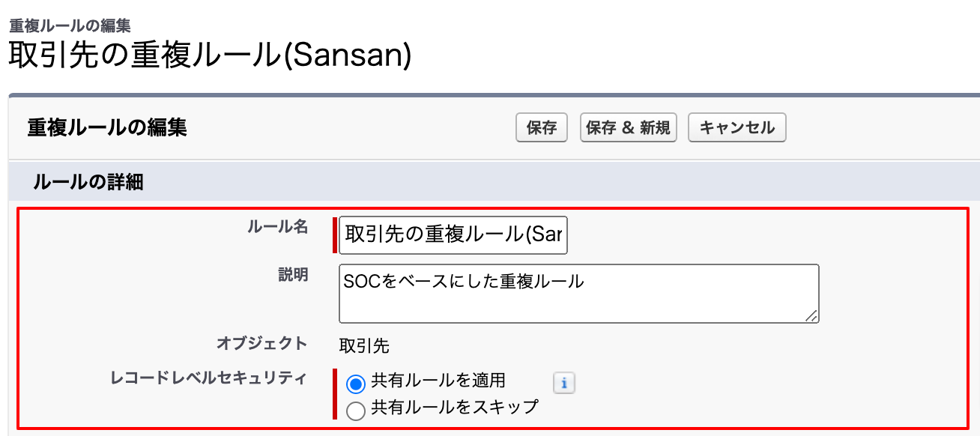Click the 取引先 object value text
This screenshot has width=980, height=436.
[364, 346]
